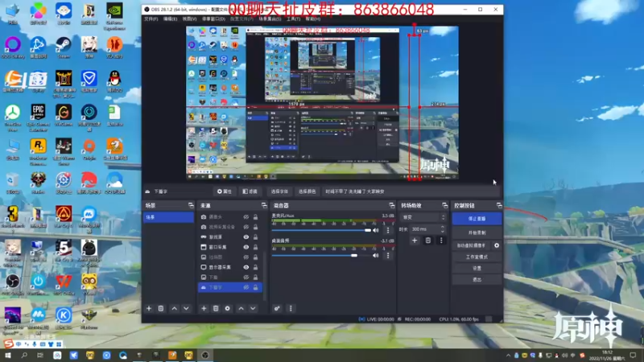The image size is (644, 362).
Task: Mute the 桌面音频 speaker icon
Action: tap(375, 255)
